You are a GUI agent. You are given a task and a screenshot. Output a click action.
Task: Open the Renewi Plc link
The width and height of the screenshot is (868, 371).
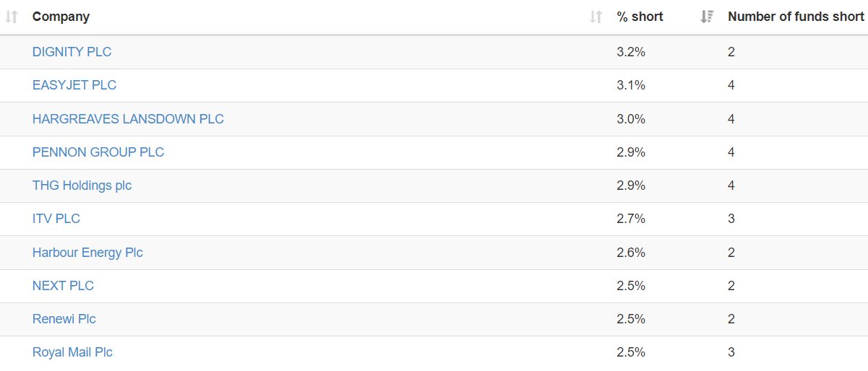[x=64, y=319]
